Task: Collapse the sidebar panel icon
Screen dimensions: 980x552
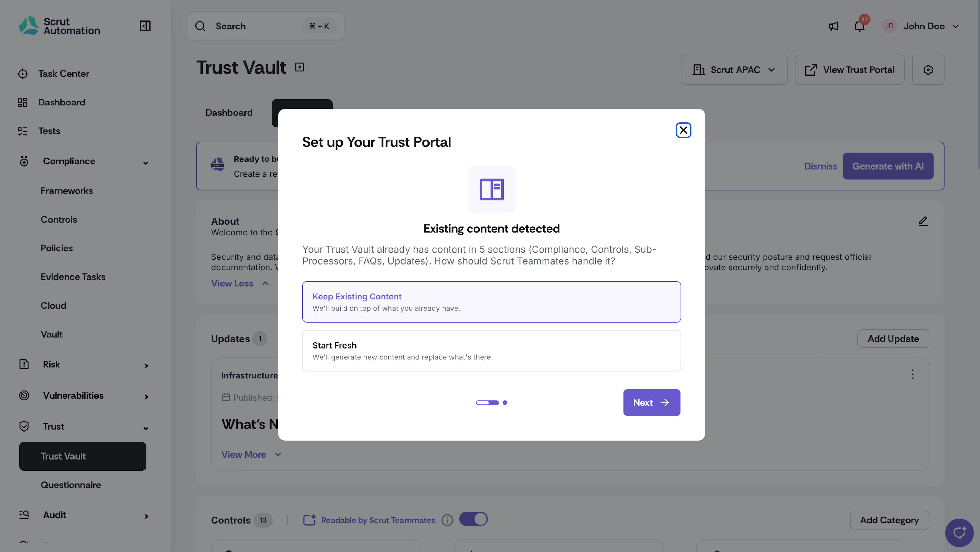Action: 145,26
